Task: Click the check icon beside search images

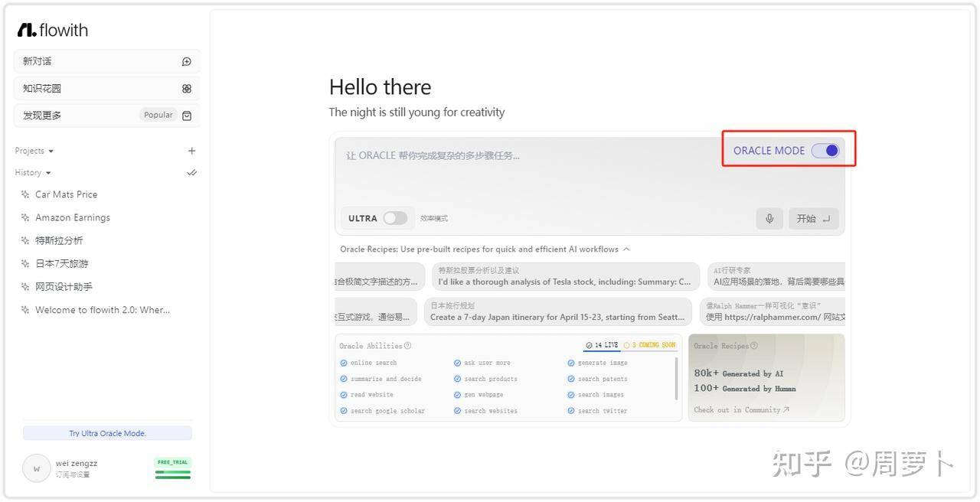Action: coord(571,395)
